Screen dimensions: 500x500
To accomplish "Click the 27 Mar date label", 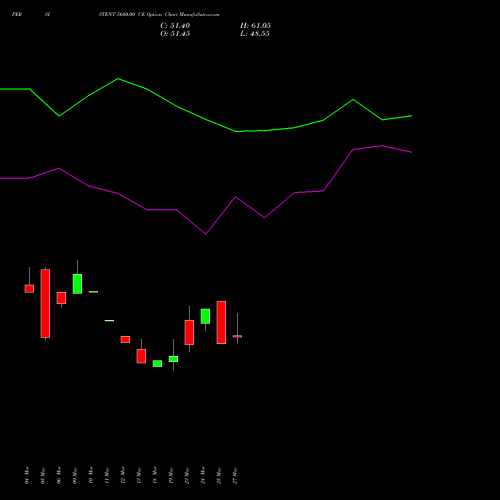I will coord(235,475).
